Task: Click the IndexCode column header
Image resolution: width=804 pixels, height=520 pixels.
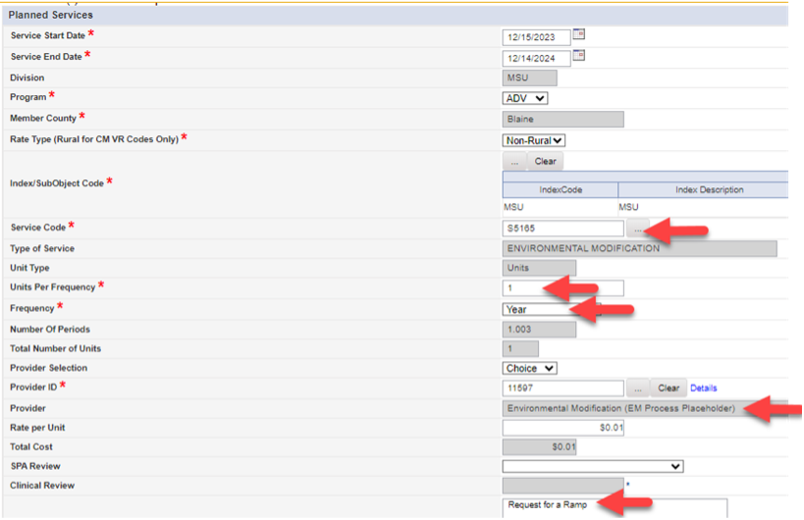Action: coord(560,190)
